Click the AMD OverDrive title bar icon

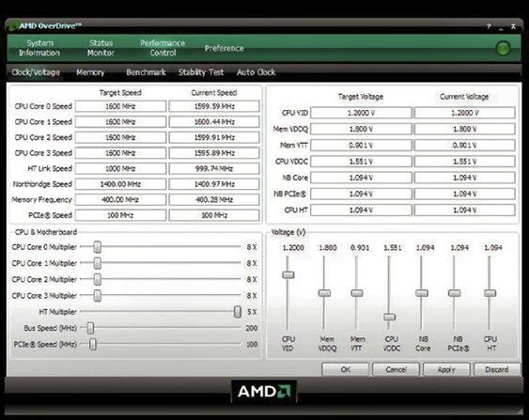pos(13,25)
